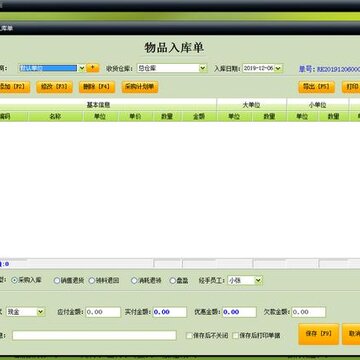The width and height of the screenshot is (360, 360).
Task: Click the 采购计划单 button
Action: click(x=140, y=87)
